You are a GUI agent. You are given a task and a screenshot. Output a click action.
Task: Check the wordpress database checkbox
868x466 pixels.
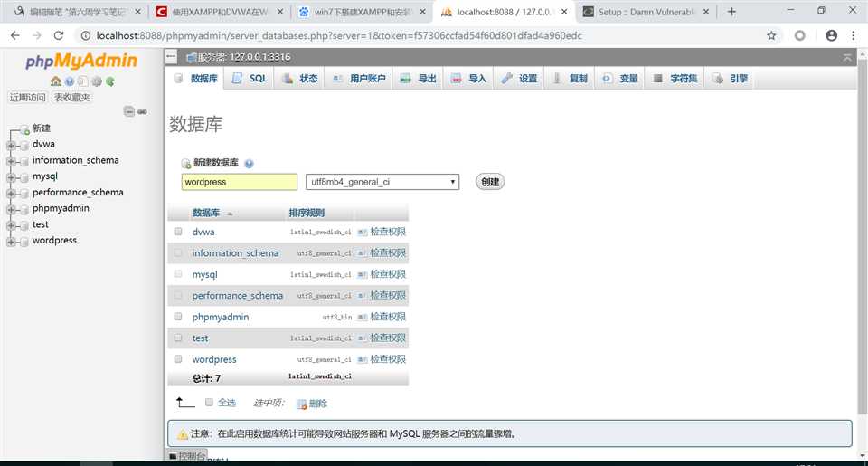pyautogui.click(x=178, y=359)
